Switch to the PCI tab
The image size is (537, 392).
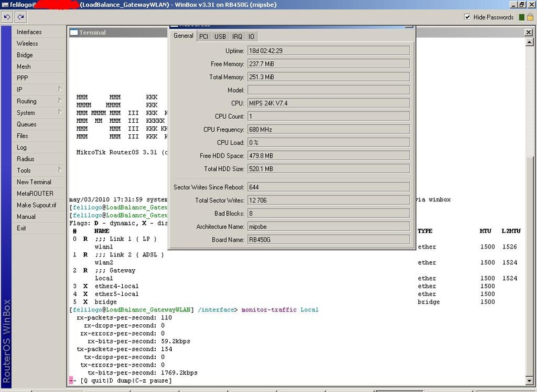coord(203,36)
